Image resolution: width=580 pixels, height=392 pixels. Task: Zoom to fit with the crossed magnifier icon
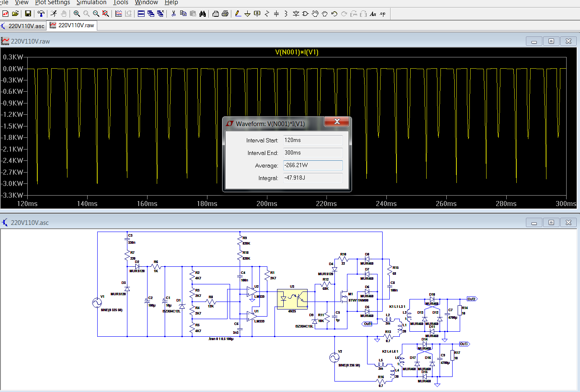[106, 14]
